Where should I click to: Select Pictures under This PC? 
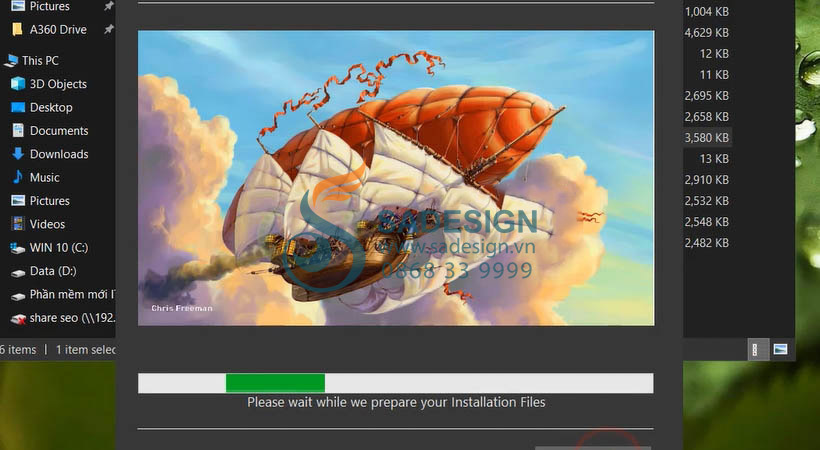tap(49, 200)
